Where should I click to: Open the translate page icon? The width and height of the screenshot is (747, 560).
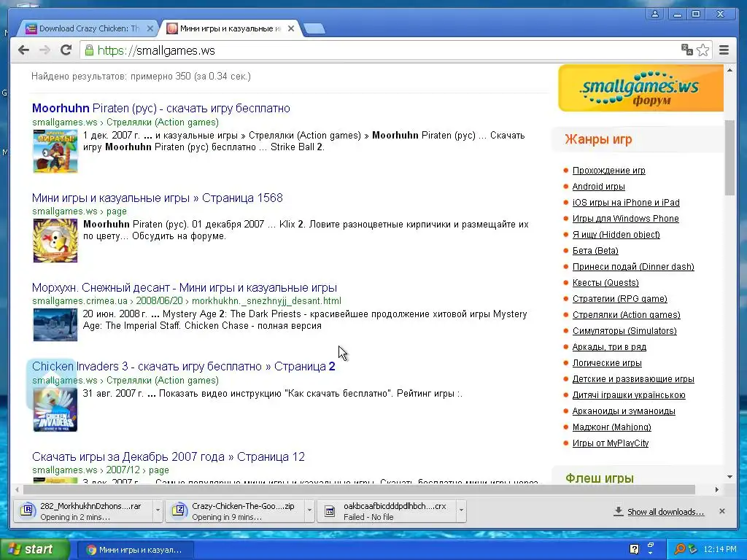click(686, 50)
